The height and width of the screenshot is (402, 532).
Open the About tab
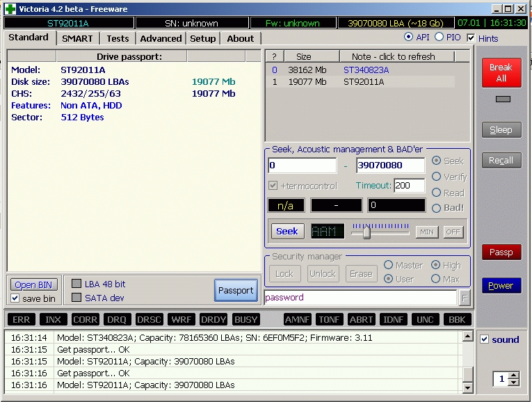241,39
